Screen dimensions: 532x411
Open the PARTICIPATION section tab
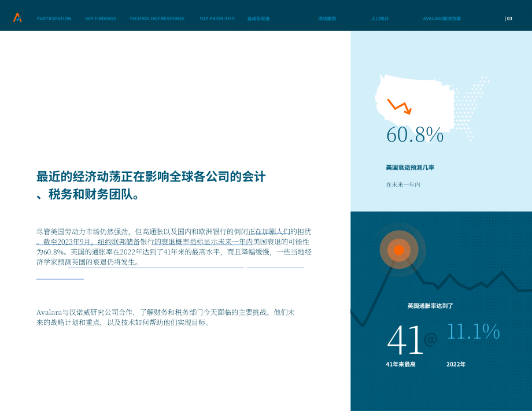coord(54,18)
